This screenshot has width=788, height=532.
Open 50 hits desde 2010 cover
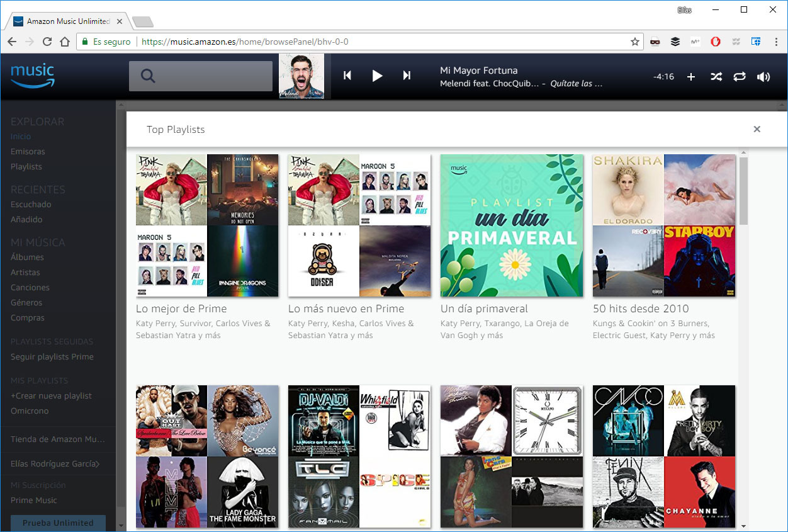coord(664,225)
